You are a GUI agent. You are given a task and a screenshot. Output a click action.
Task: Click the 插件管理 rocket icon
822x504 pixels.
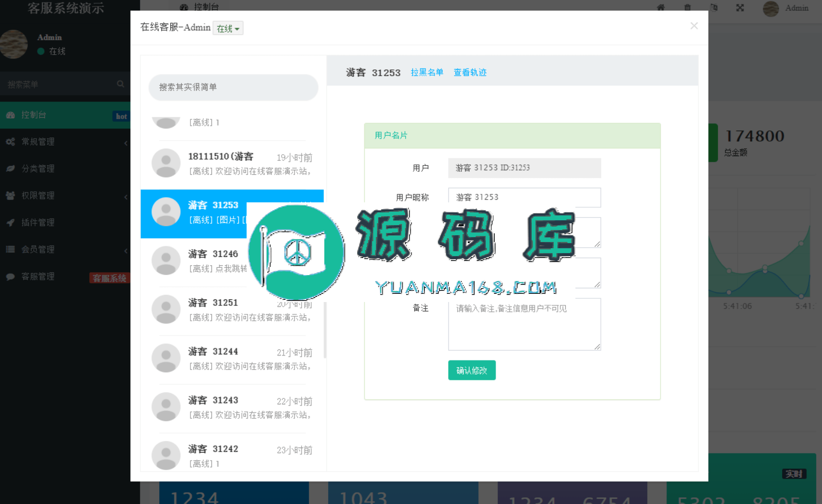pyautogui.click(x=10, y=223)
